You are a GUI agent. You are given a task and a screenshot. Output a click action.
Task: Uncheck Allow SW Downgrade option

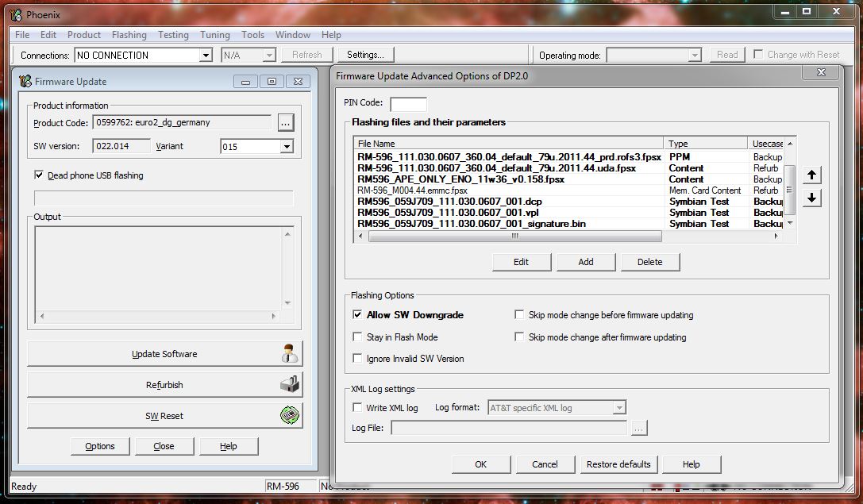(357, 315)
